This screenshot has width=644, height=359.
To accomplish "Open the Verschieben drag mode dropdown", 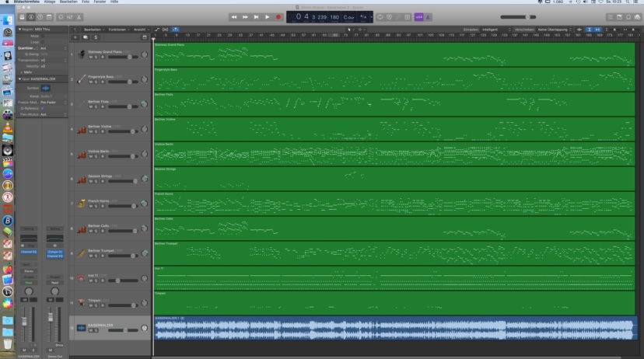I will click(555, 30).
